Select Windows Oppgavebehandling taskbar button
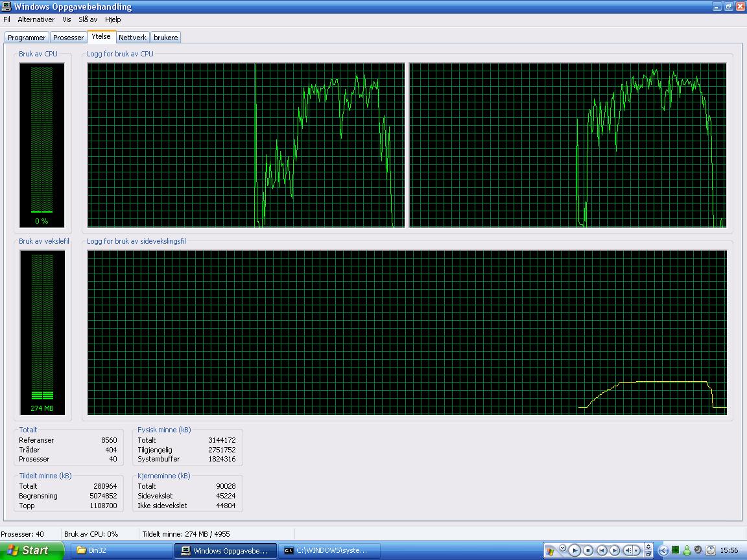747x560 pixels. coord(226,550)
